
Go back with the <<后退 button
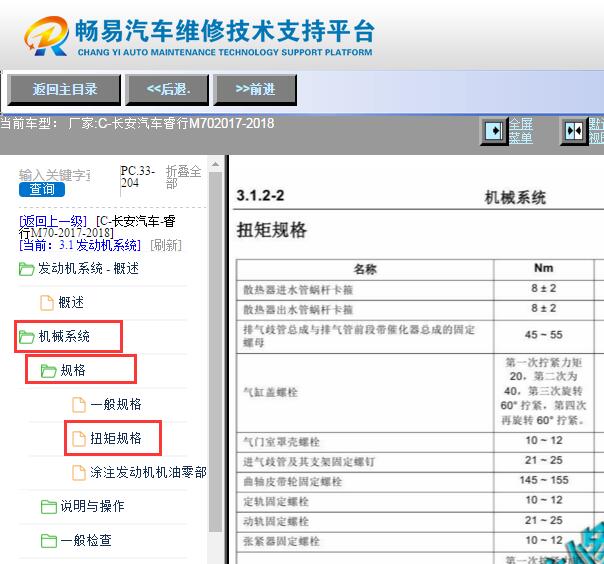[x=168, y=90]
